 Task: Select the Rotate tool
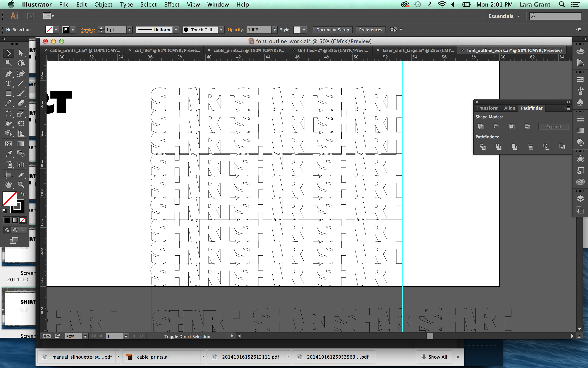(x=9, y=113)
